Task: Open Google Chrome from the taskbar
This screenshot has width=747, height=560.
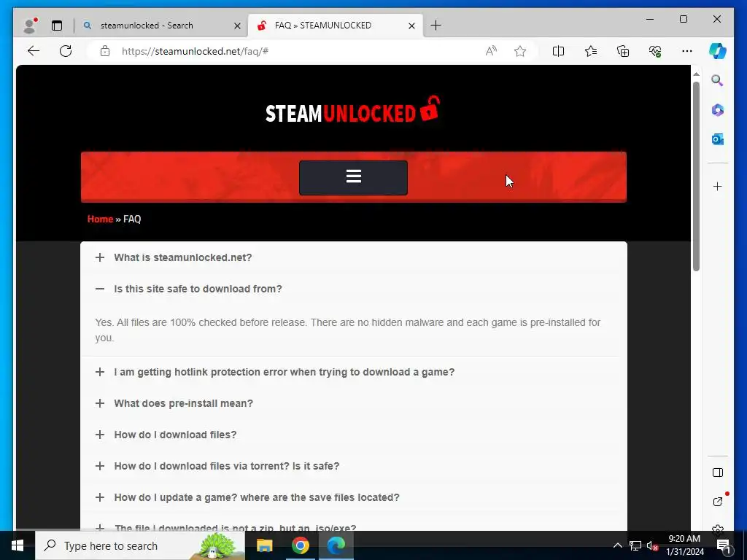Action: tap(300, 545)
